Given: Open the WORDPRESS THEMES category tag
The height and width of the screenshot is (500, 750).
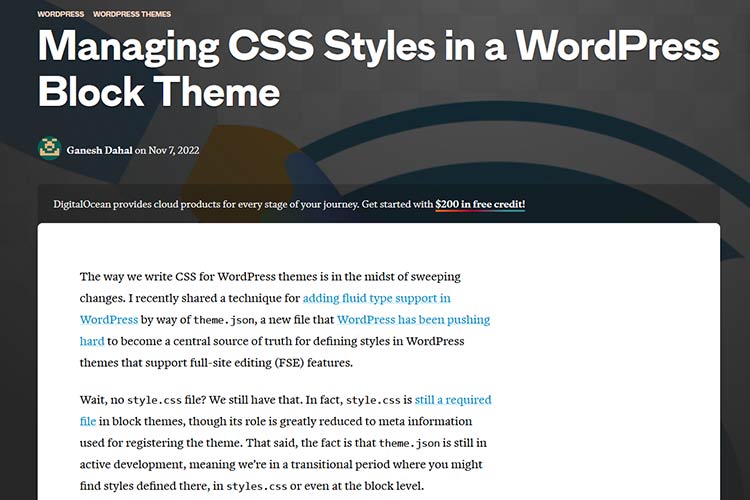Looking at the screenshot, I should click(131, 14).
